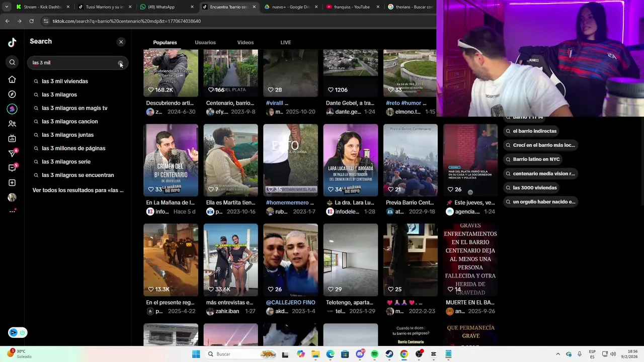Viewport: 644px width, 362px height.
Task: Select the two-word suggestion 'las 3 milagros'
Action: tap(59, 95)
